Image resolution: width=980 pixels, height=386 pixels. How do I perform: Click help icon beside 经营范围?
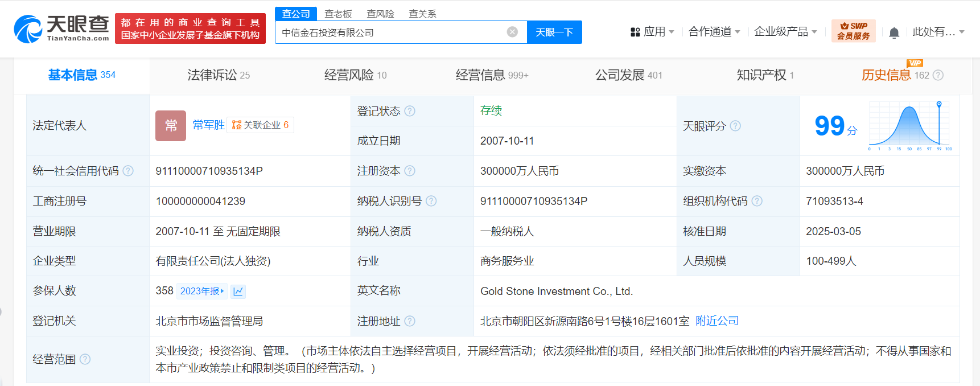[x=85, y=359]
